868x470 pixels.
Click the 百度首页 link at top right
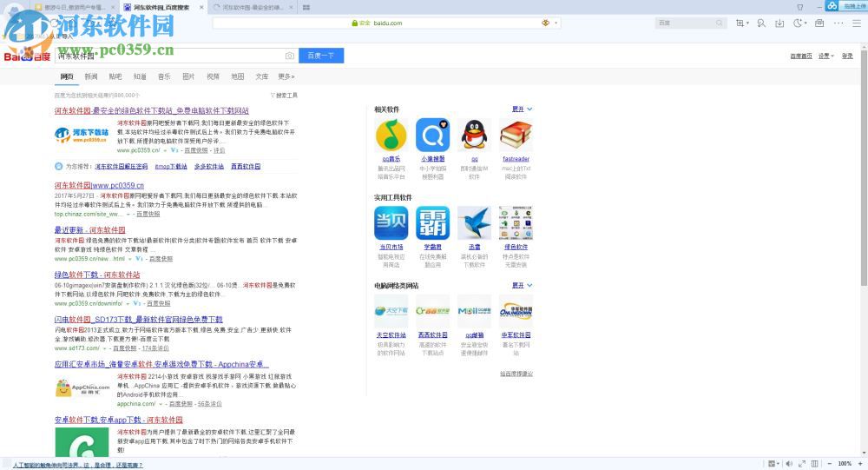(x=801, y=56)
